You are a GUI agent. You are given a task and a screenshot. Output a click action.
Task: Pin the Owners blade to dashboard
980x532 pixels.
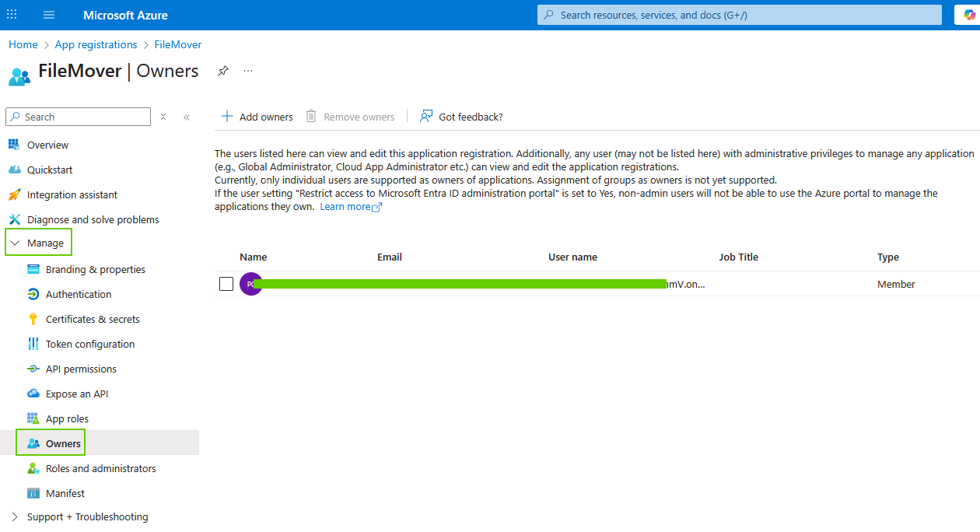pyautogui.click(x=223, y=71)
